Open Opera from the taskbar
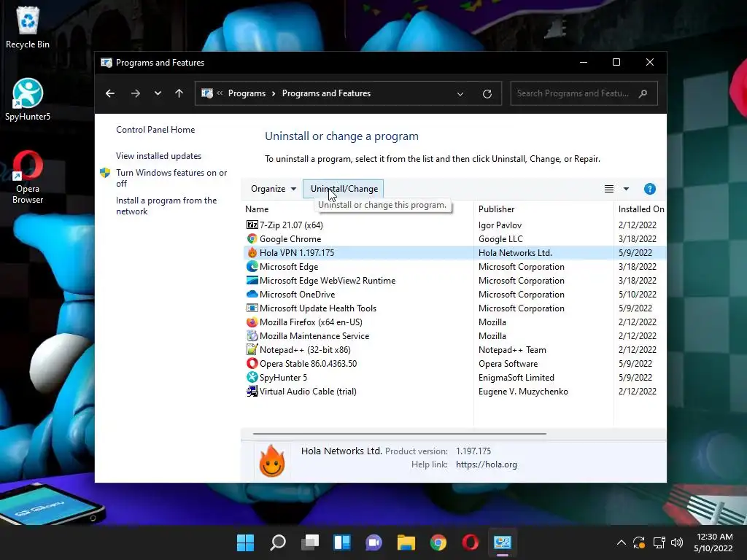The image size is (747, 560). coord(471,542)
